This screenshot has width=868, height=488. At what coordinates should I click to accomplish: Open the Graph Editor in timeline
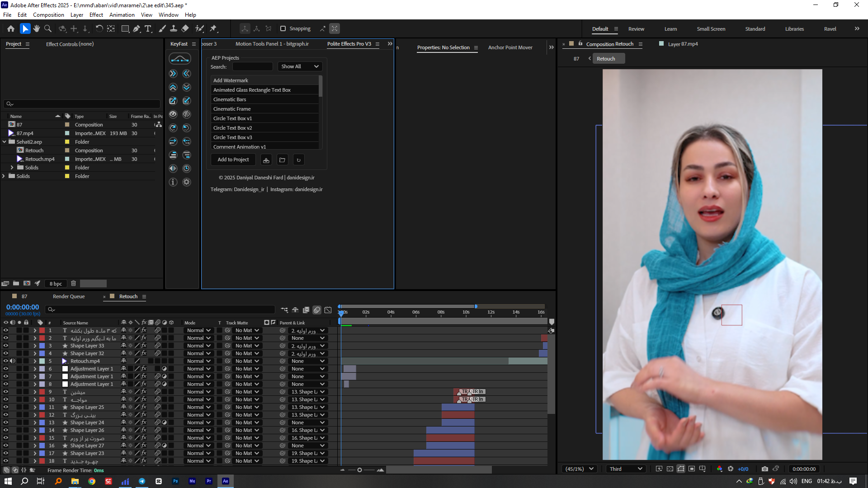tap(328, 310)
